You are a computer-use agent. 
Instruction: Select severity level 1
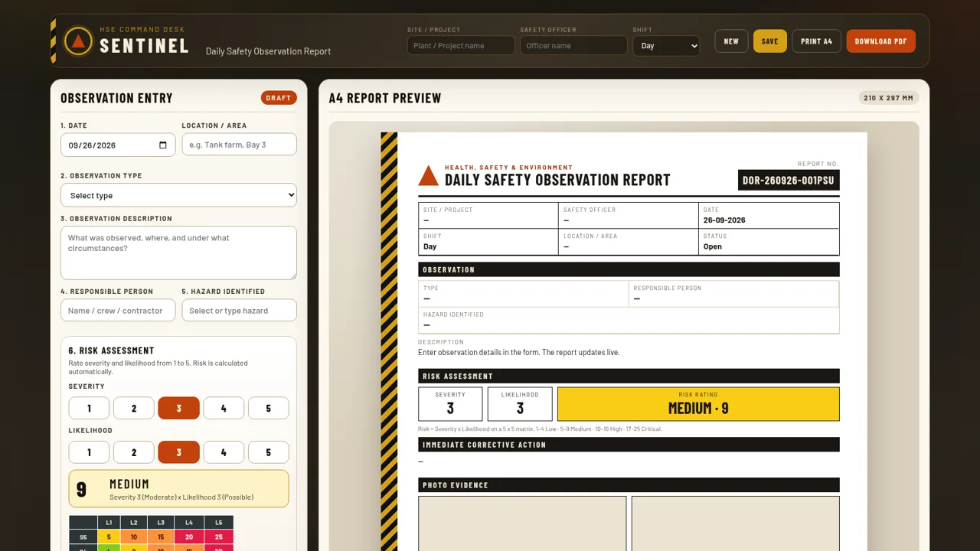tap(89, 408)
